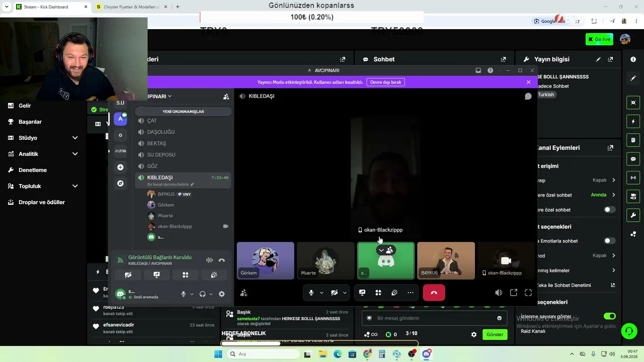Enter full screen in Discord call
644x362 pixels.
pos(528,293)
